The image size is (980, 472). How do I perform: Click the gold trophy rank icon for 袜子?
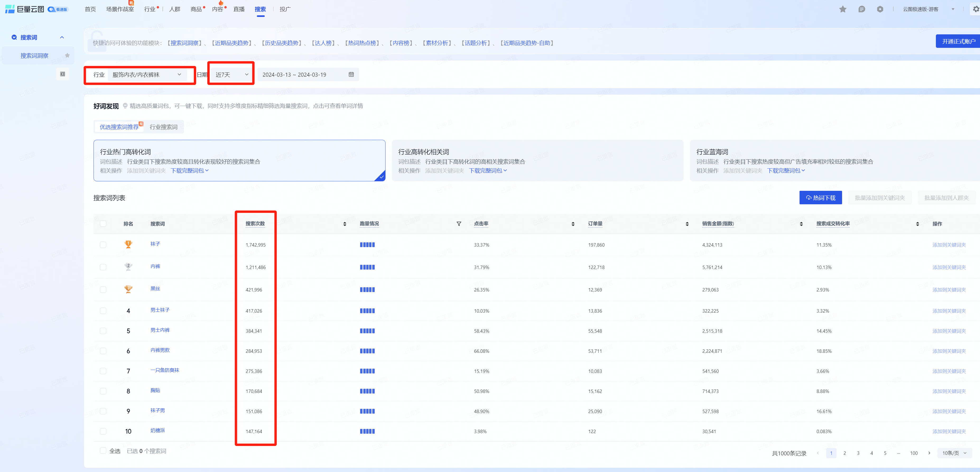tap(128, 244)
